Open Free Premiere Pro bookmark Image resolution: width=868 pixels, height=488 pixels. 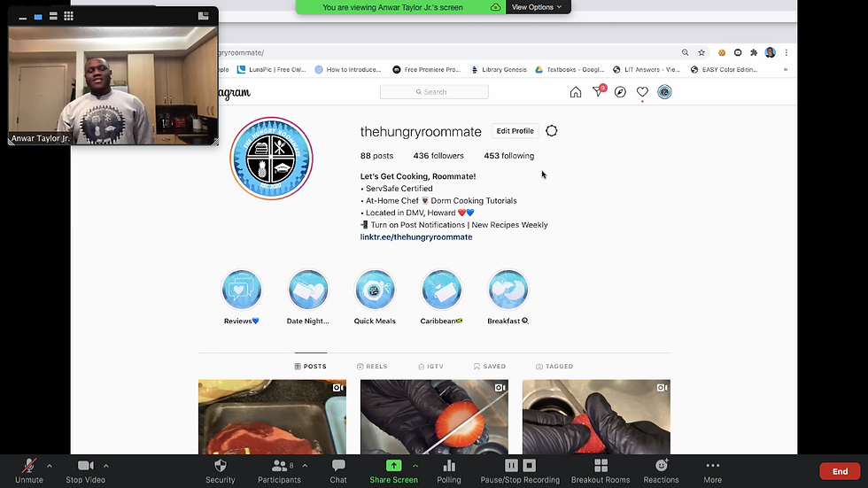[426, 70]
